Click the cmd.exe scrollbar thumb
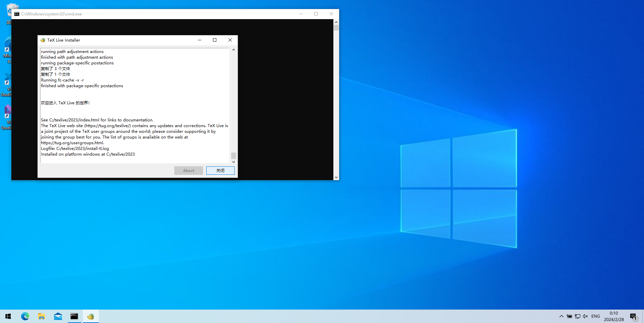The width and height of the screenshot is (644, 323). pos(336,28)
